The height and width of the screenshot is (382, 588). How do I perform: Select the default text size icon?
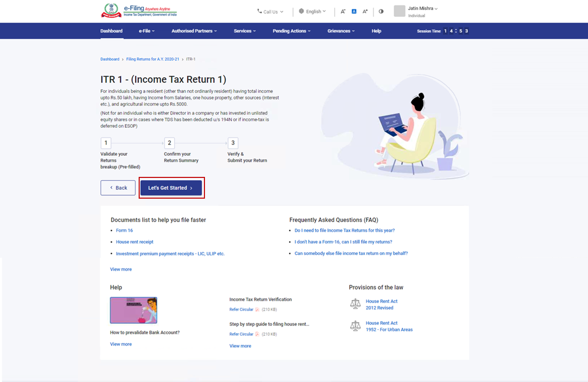(x=354, y=11)
